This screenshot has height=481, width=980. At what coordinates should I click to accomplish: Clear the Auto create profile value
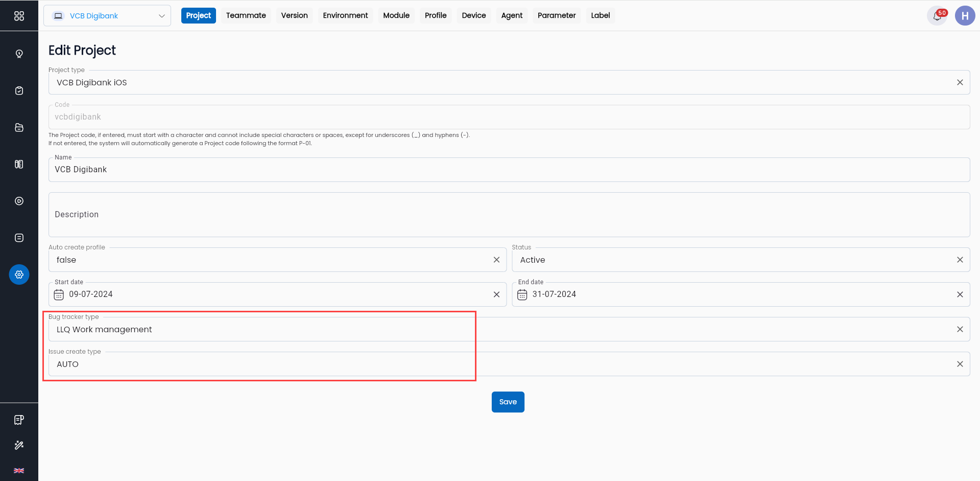click(496, 260)
